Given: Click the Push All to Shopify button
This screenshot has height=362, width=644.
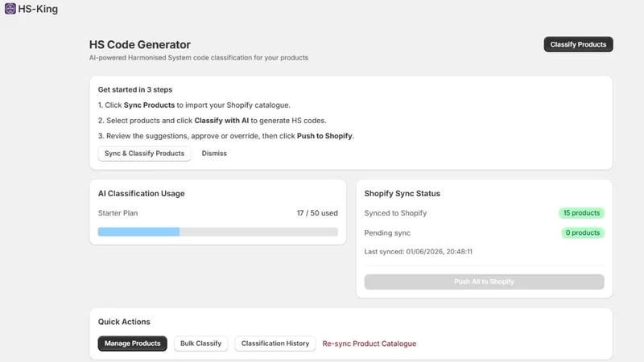Looking at the screenshot, I should click(x=484, y=282).
